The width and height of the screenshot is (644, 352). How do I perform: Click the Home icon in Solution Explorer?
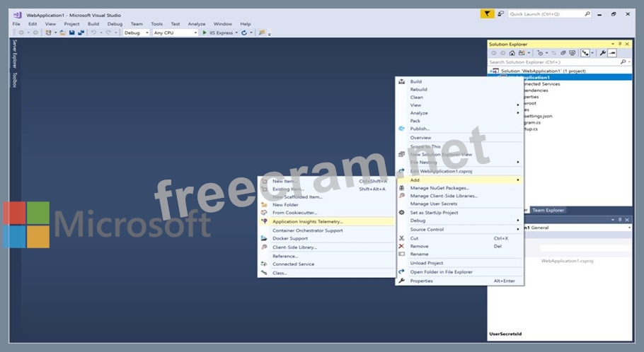click(x=513, y=53)
